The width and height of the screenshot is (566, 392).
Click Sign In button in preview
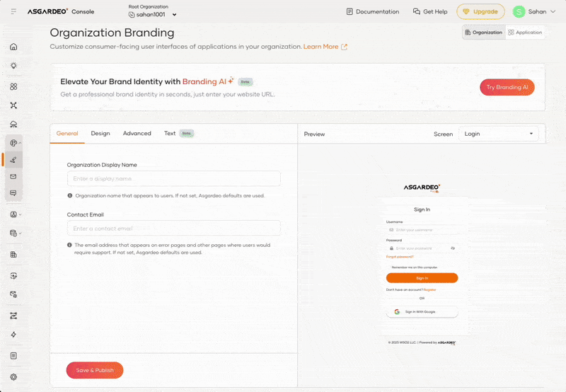[422, 278]
